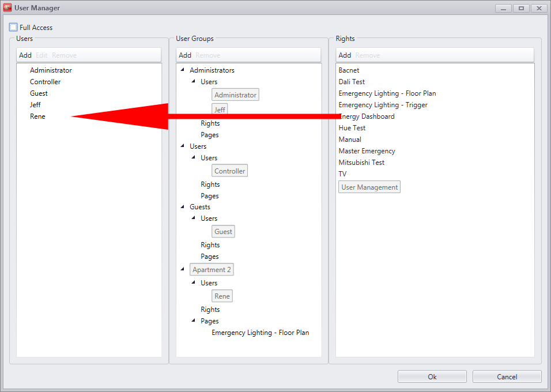
Task: Select Pages under the Guests group
Action: click(210, 257)
